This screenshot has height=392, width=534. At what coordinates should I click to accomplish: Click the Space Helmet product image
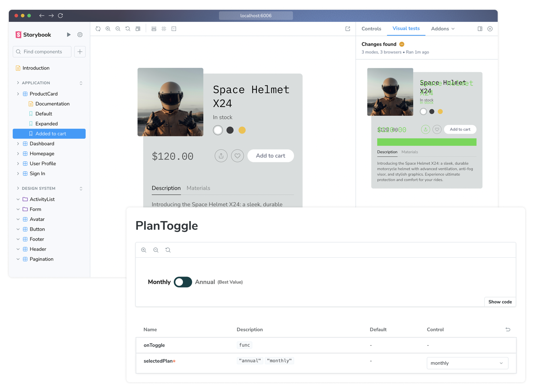click(171, 102)
